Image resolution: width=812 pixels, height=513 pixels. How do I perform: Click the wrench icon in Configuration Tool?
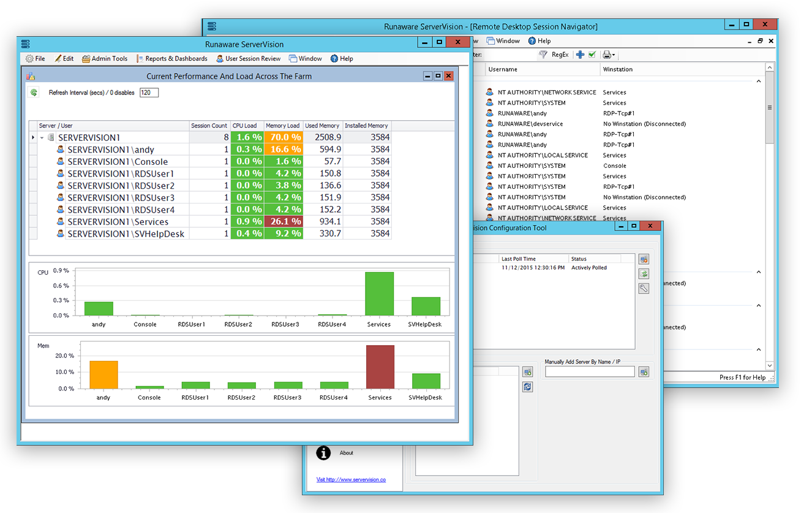(x=644, y=288)
